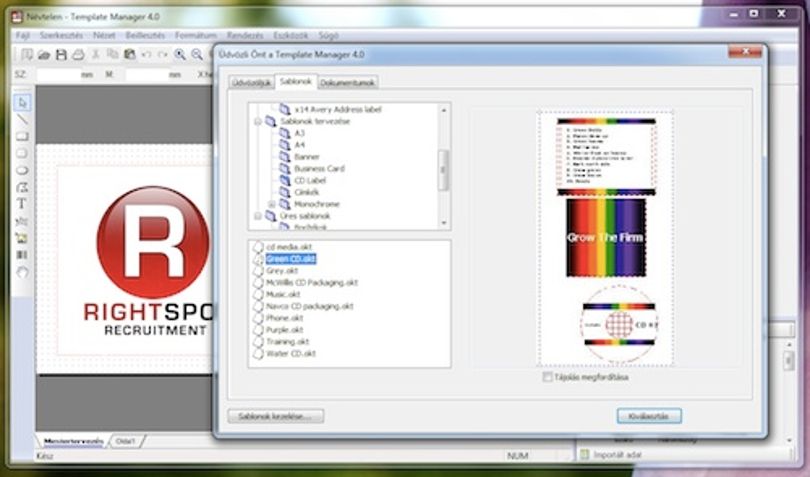Open the Formátum menu
This screenshot has width=810, height=477.
[195, 36]
